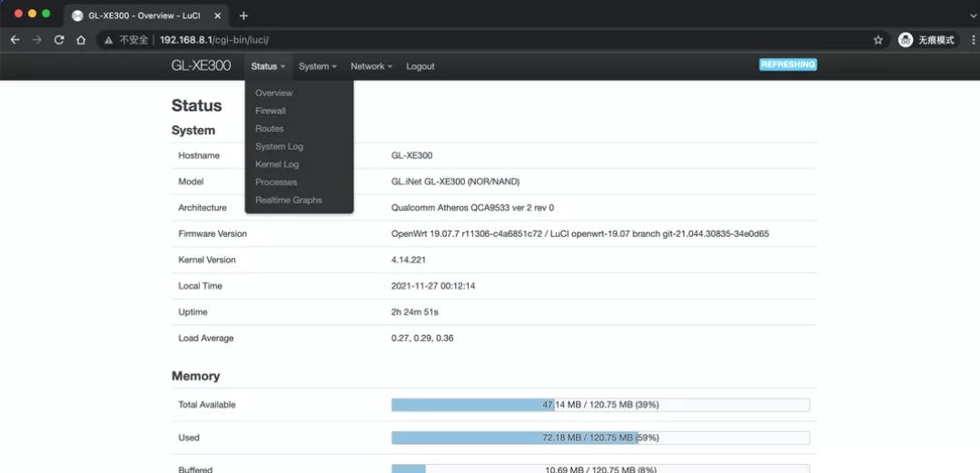Image resolution: width=980 pixels, height=473 pixels.
Task: Open System Log menu entry
Action: click(x=279, y=146)
